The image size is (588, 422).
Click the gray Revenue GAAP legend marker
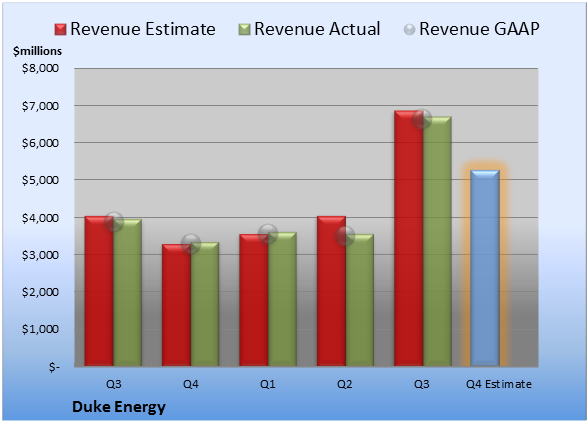(x=409, y=29)
